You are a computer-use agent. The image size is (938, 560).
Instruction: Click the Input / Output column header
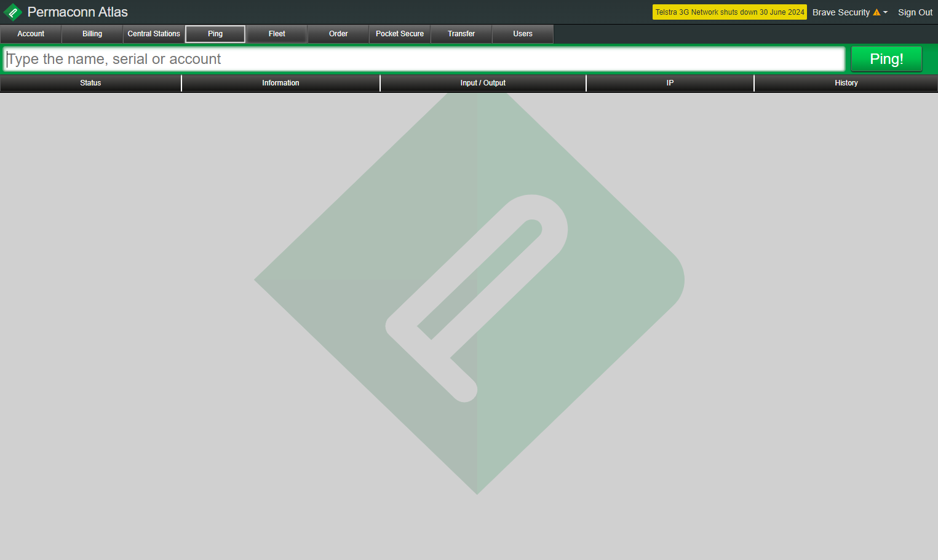click(483, 83)
